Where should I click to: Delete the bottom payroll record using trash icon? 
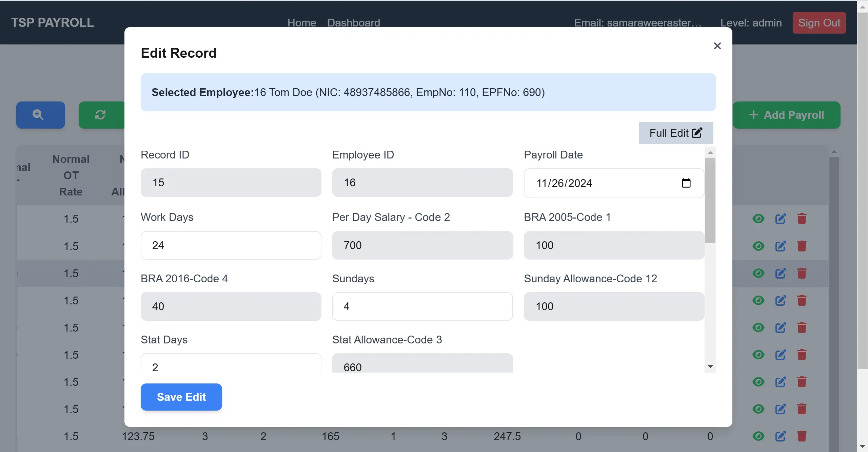click(802, 436)
